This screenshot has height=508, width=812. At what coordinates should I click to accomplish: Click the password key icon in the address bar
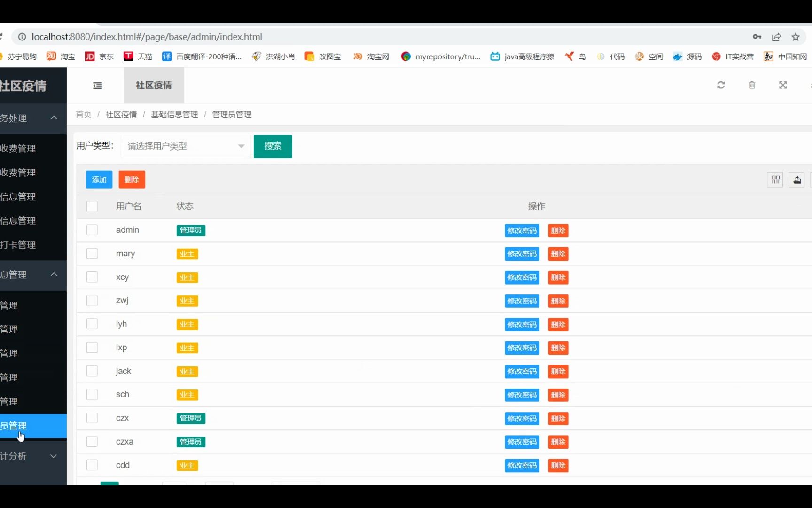pyautogui.click(x=757, y=37)
